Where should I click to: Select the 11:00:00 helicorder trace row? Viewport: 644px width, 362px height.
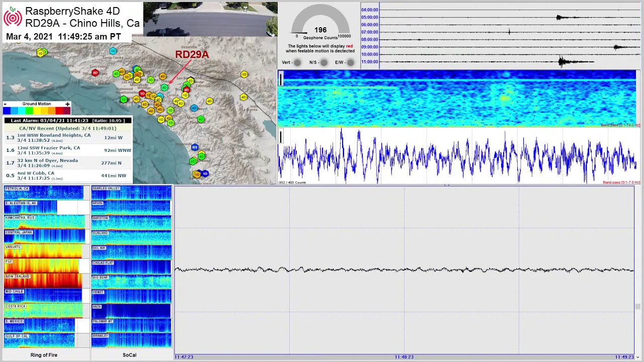(x=501, y=62)
